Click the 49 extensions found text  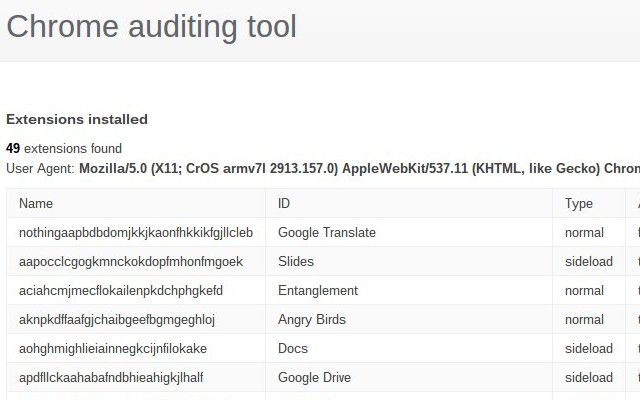(64, 148)
